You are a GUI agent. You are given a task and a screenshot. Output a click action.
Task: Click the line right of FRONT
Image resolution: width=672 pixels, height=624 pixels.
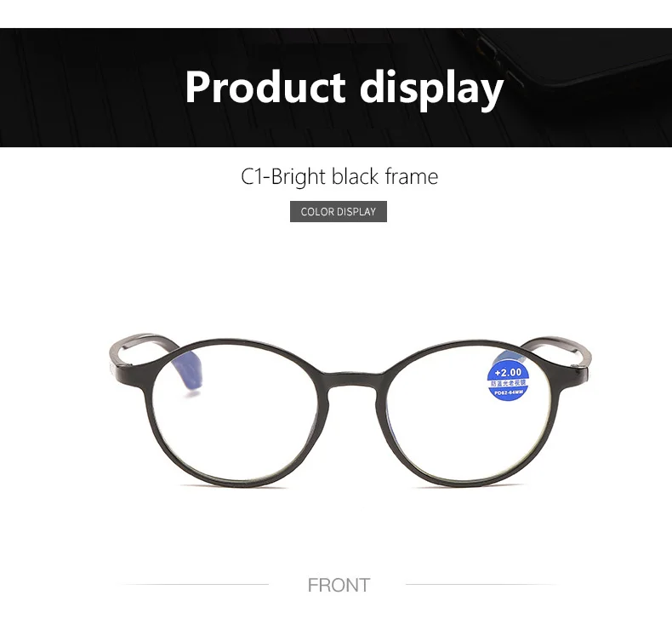coord(481,584)
